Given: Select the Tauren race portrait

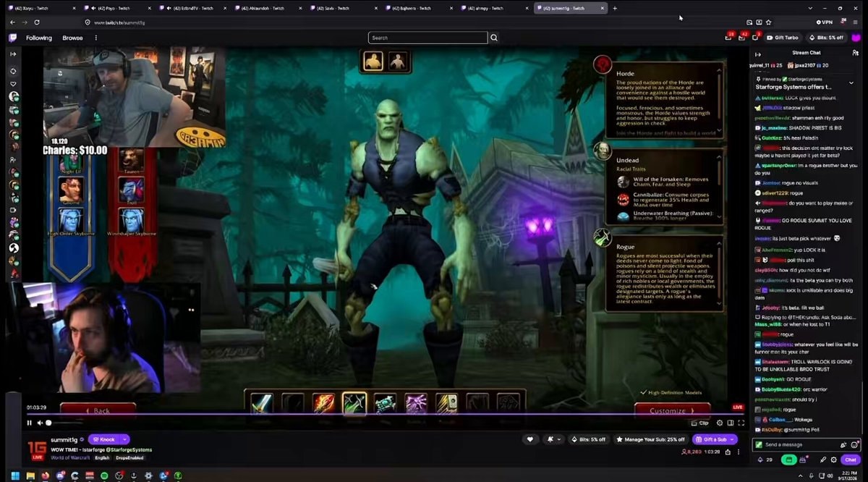Looking at the screenshot, I should pyautogui.click(x=131, y=161).
